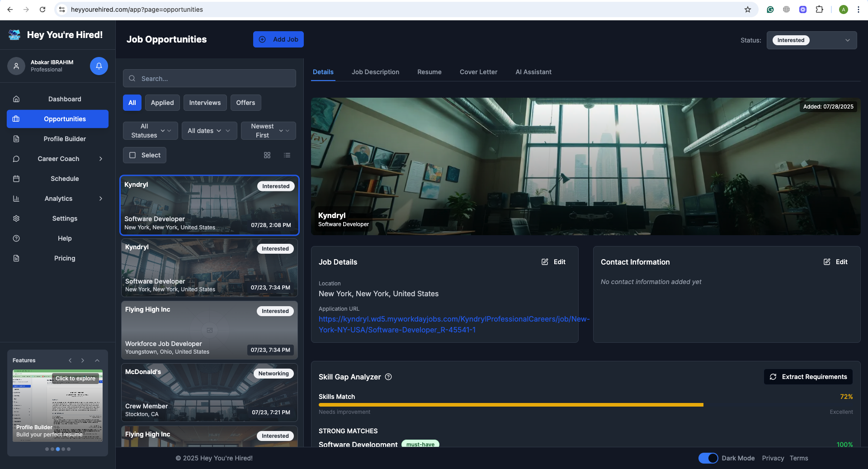The width and height of the screenshot is (868, 469).
Task: Switch to the Cover Letter tab
Action: pos(478,72)
